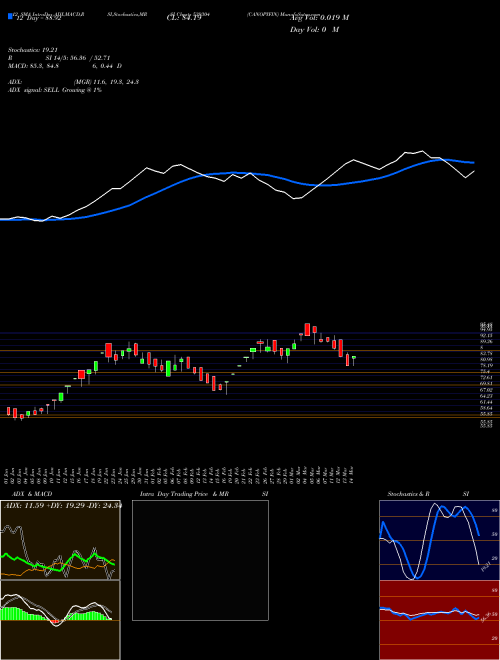The width and height of the screenshot is (500, 660).
Task: Select the 'Avg Vol: 0.019 M' text
Action: (x=319, y=18)
